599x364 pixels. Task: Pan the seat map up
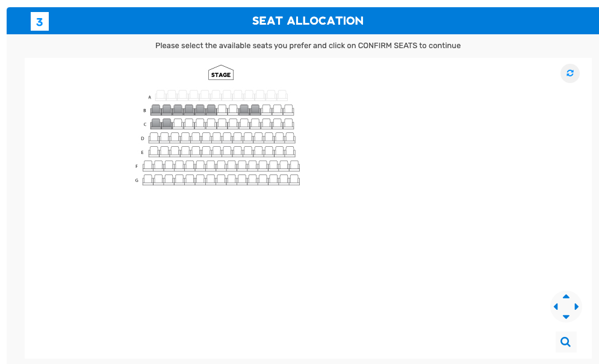tap(566, 297)
